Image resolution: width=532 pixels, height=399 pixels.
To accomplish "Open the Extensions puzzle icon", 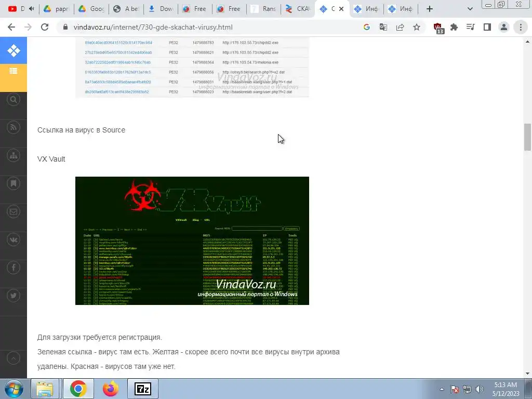I will click(454, 27).
